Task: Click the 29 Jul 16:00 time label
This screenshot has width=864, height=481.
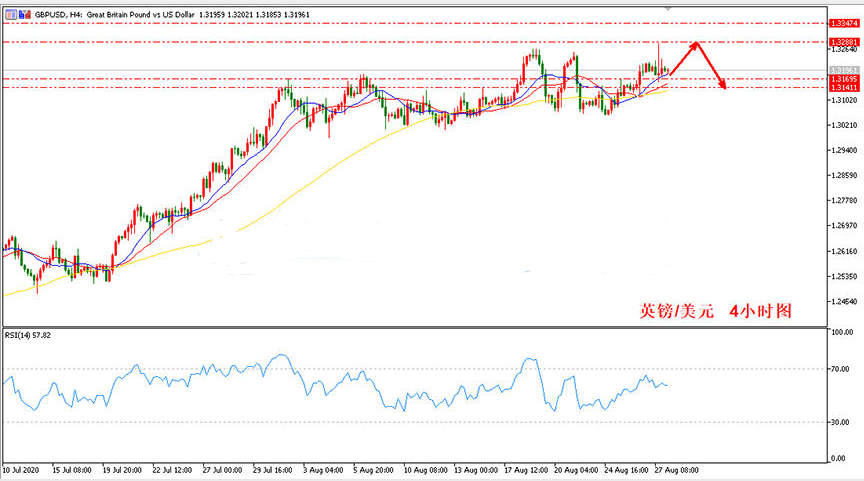Action: 272,470
